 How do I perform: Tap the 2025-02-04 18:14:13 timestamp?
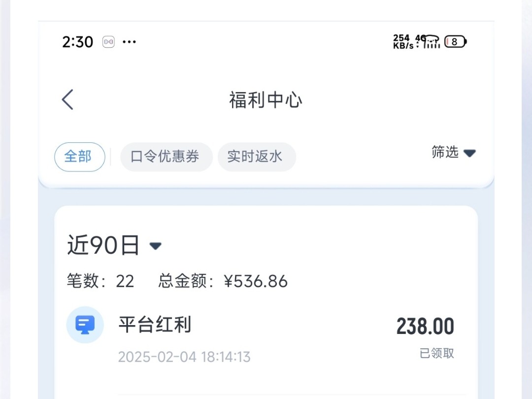184,357
